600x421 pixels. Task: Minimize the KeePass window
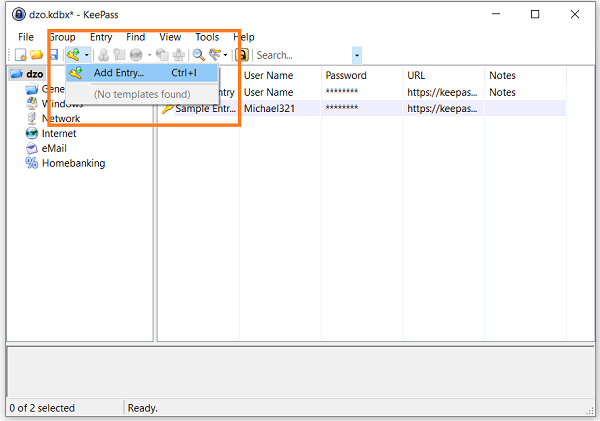point(496,15)
